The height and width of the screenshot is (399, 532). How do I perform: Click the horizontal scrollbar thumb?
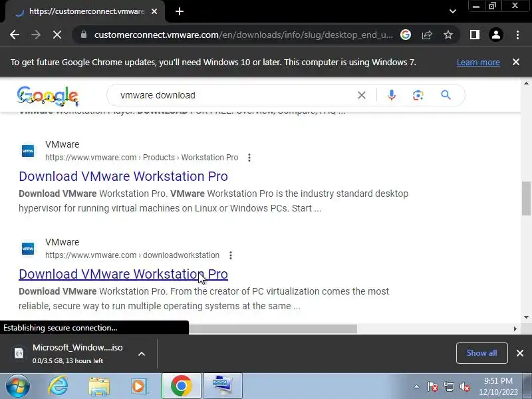273,329
